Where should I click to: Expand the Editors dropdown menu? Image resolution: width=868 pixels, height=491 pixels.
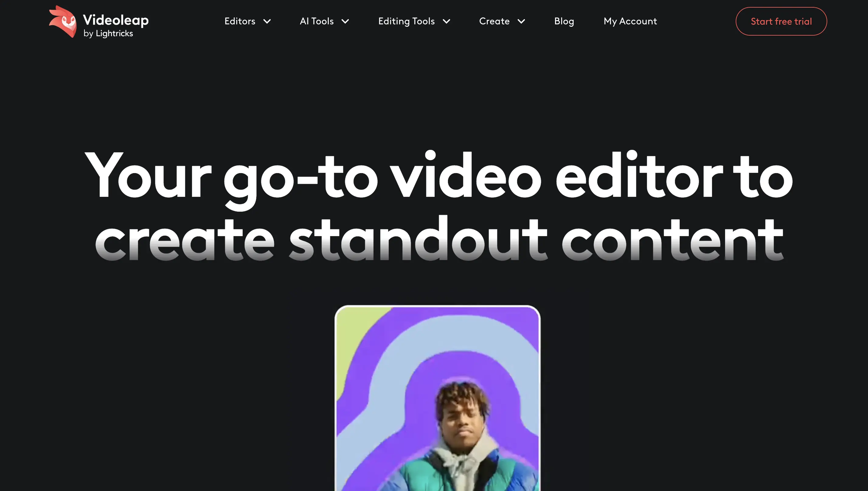point(247,21)
